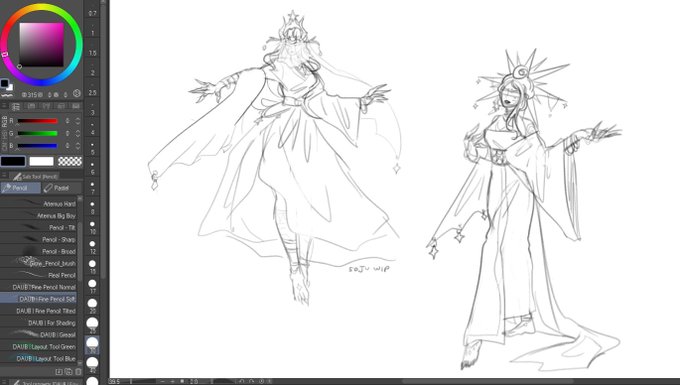
Task: Click the zoom in plus icon in status bar
Action: click(173, 382)
